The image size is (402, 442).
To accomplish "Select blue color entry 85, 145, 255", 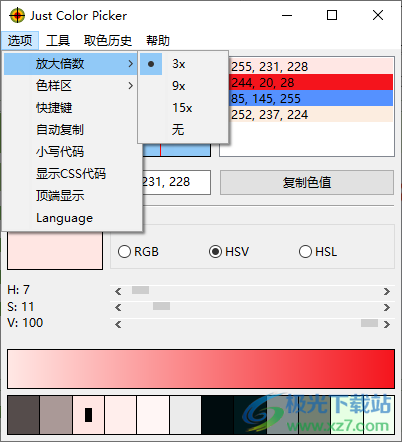I will click(311, 98).
